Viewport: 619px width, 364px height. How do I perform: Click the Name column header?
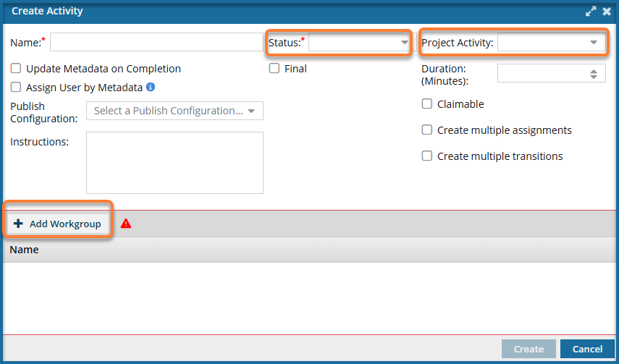click(24, 250)
